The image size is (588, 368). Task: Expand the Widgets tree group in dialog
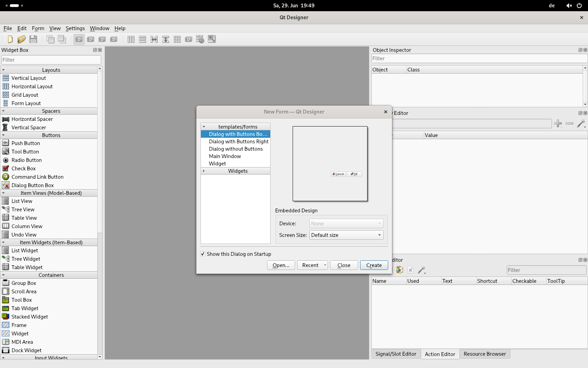(x=204, y=171)
